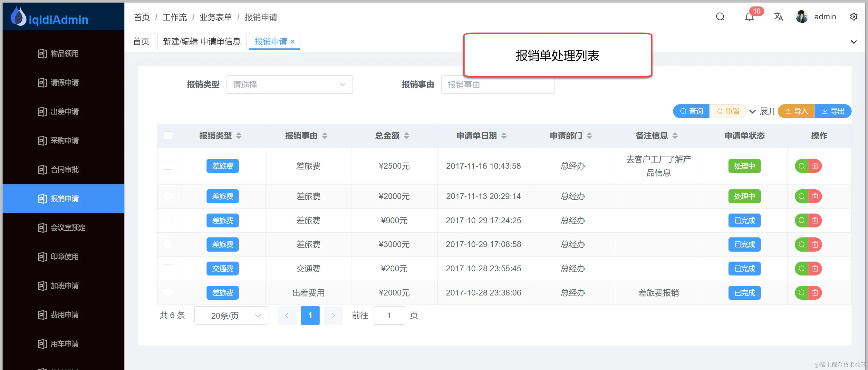Toggle the select-all checkbox in table header
The width and height of the screenshot is (868, 370).
click(x=168, y=135)
